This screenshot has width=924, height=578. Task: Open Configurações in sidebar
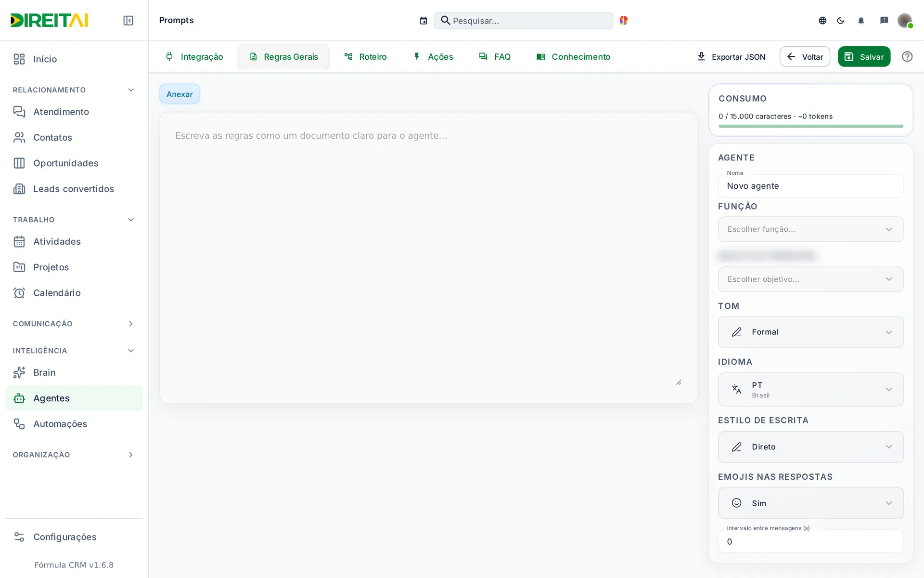(74, 537)
